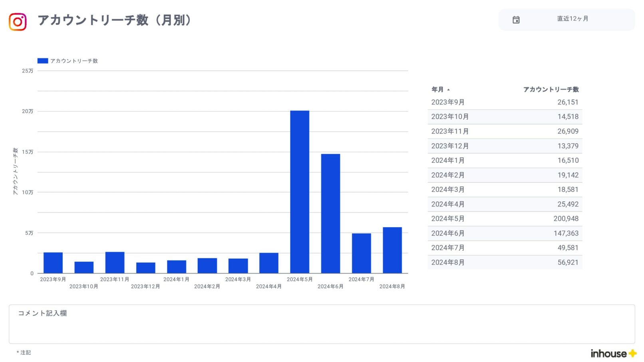The height and width of the screenshot is (362, 644).
Task: Click the yellow plus icon beside inhouse
Action: tap(632, 353)
